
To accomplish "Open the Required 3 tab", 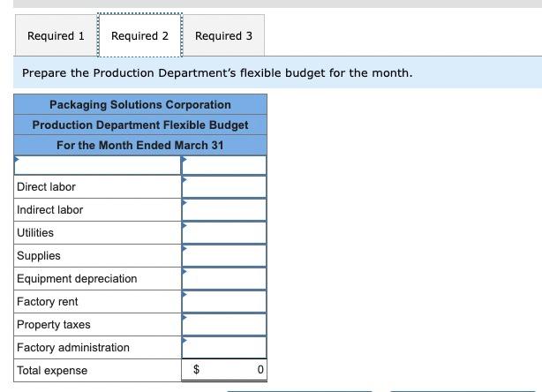I will point(223,36).
